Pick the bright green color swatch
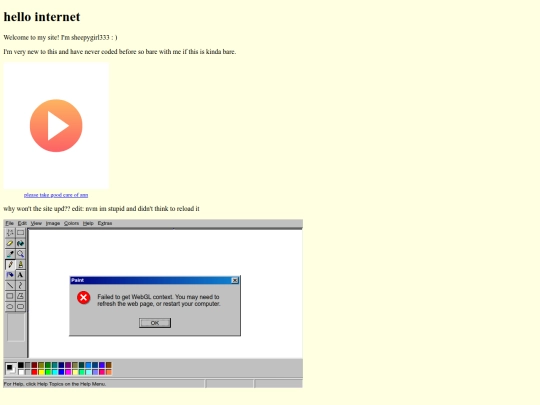540x405 pixels. tap(48, 372)
